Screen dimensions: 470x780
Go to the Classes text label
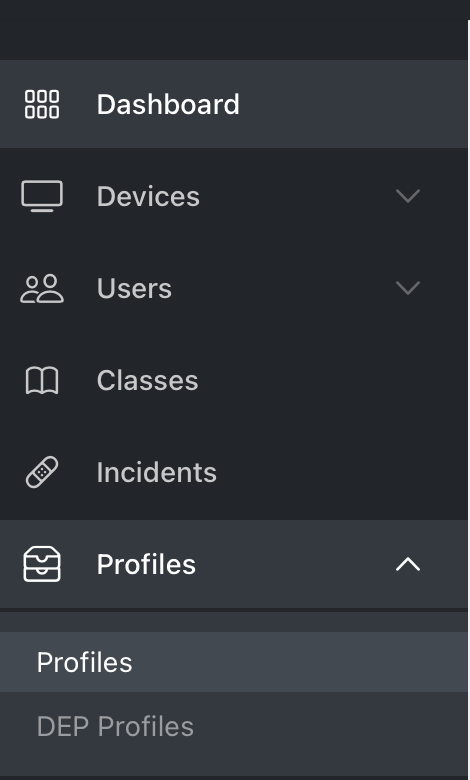[148, 381]
